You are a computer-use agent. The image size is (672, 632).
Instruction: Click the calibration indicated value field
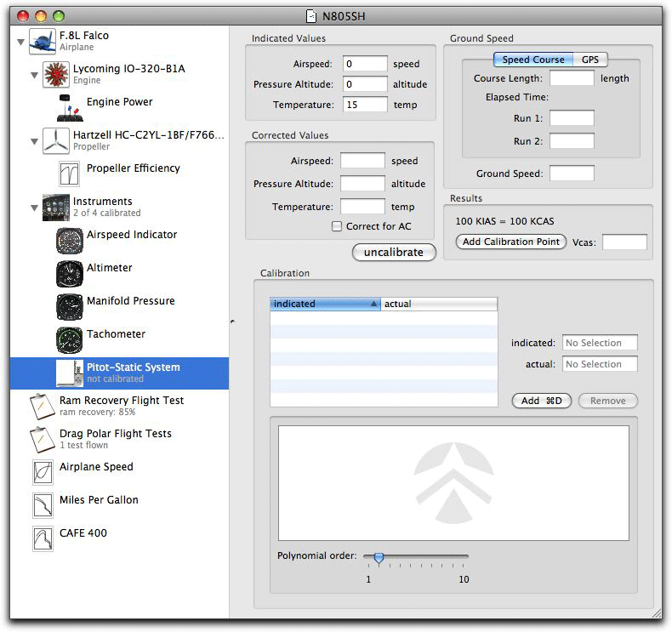[x=600, y=343]
